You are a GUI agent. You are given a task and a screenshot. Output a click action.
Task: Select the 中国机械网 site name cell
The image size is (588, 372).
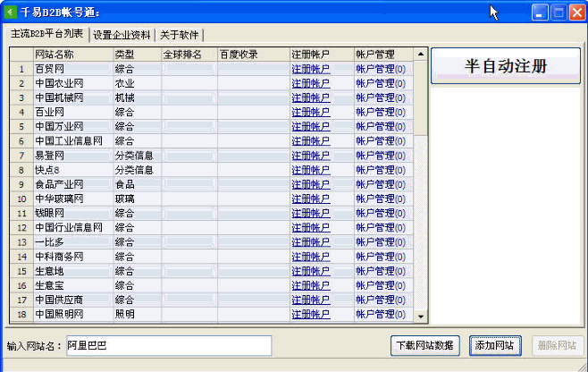pyautogui.click(x=73, y=98)
